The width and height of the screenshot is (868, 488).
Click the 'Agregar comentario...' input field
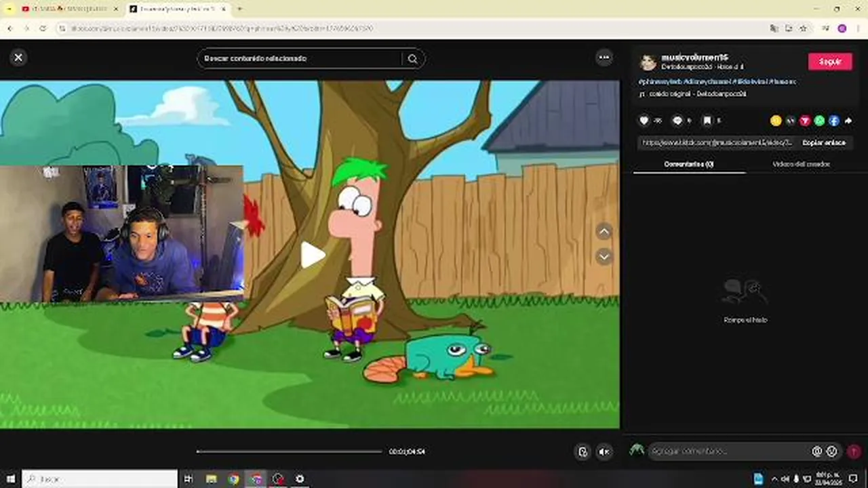click(729, 451)
